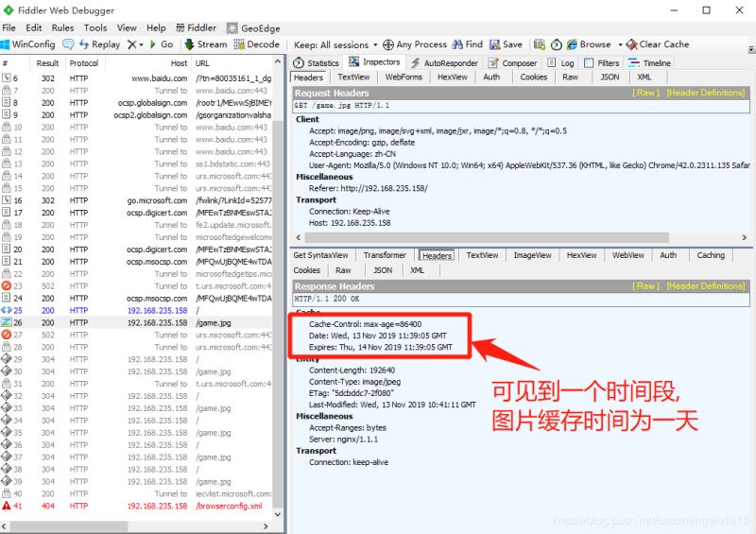756x534 pixels.
Task: Toggle the Decode option
Action: [256, 44]
